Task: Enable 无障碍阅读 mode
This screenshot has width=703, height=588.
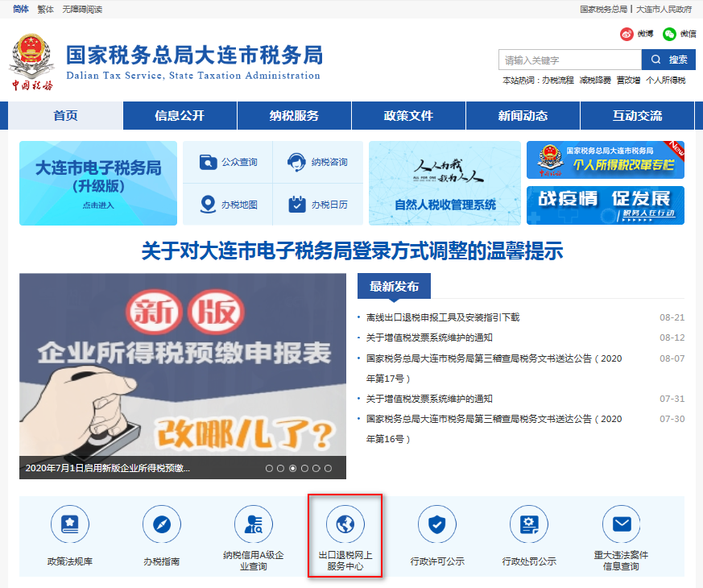Action: (82, 9)
